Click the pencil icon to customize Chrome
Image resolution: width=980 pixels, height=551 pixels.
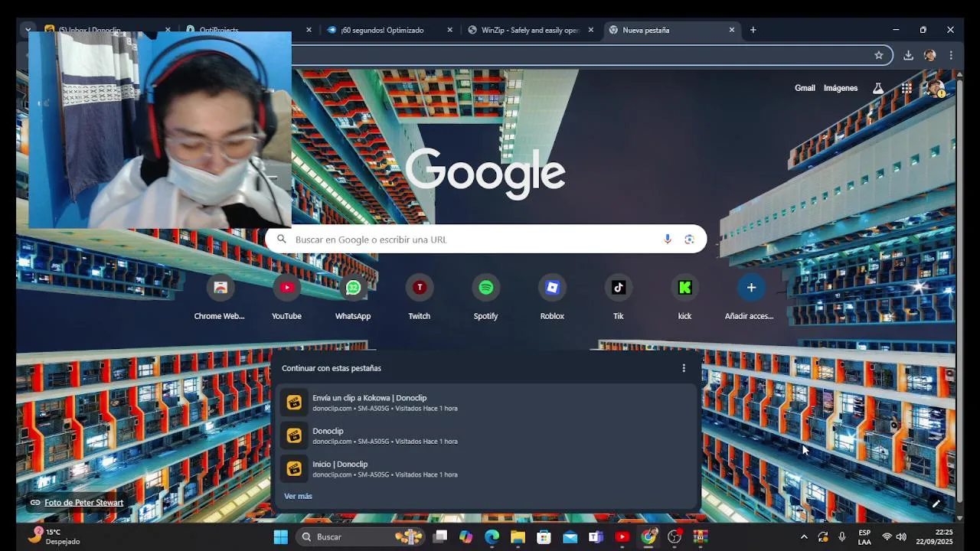[936, 504]
